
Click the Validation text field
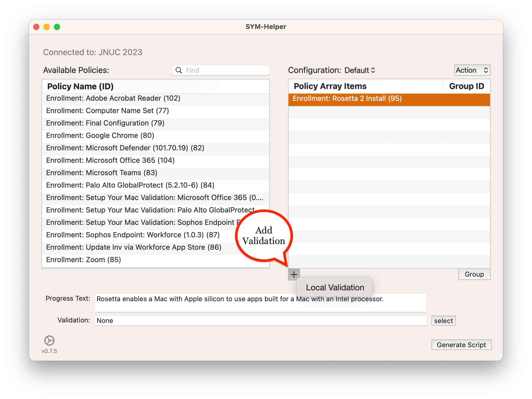260,321
